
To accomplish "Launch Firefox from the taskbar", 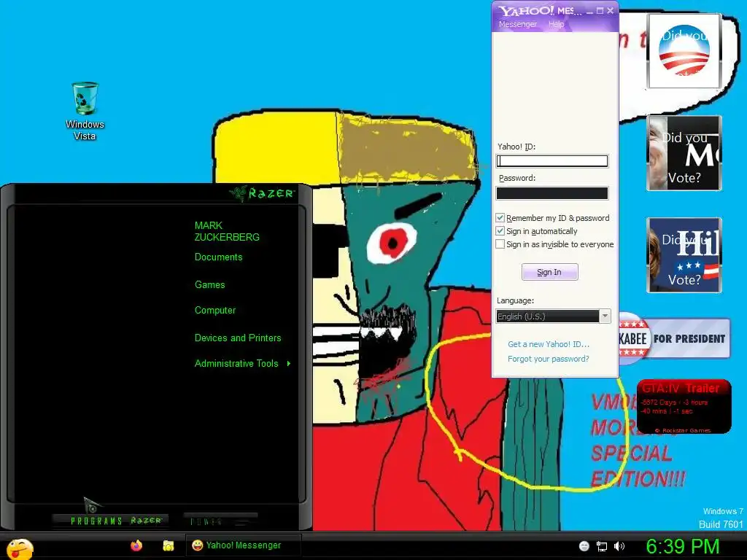I will coord(136,545).
